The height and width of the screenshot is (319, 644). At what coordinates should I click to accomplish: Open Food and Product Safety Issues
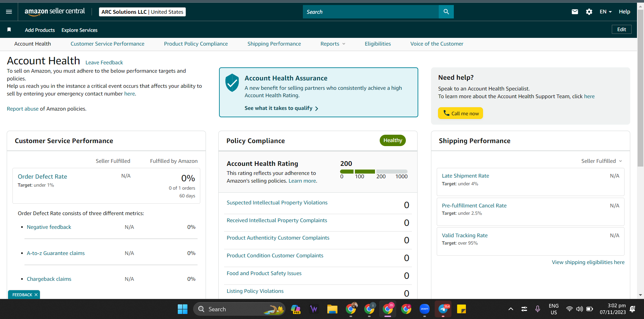[x=264, y=273]
